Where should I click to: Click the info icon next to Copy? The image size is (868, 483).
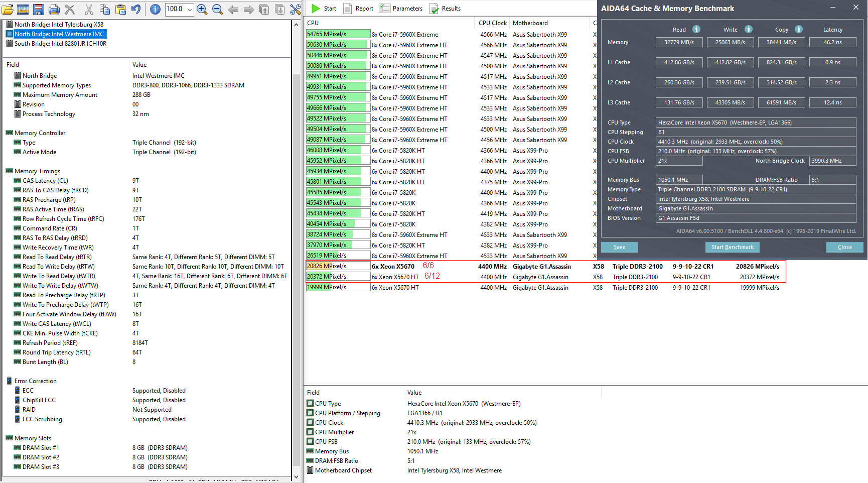799,29
